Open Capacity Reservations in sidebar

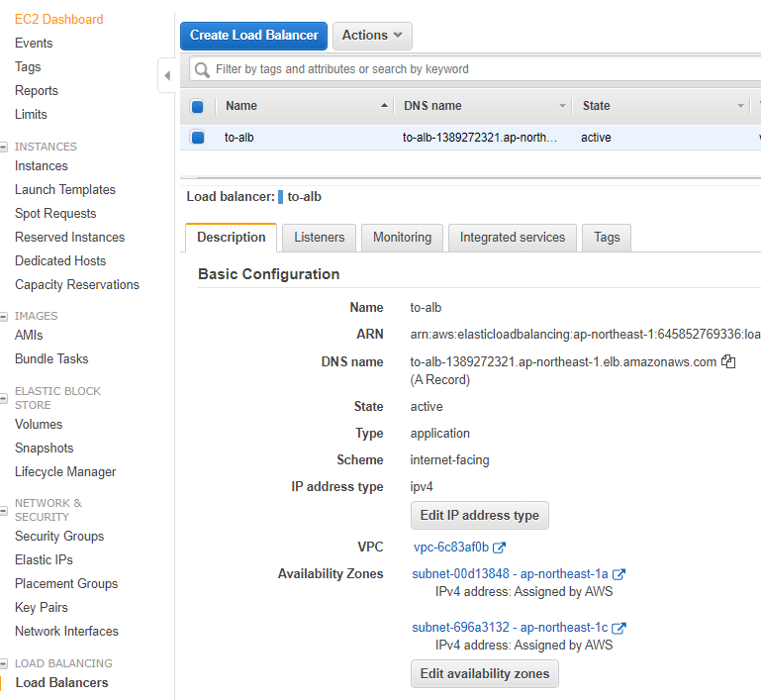click(x=76, y=285)
